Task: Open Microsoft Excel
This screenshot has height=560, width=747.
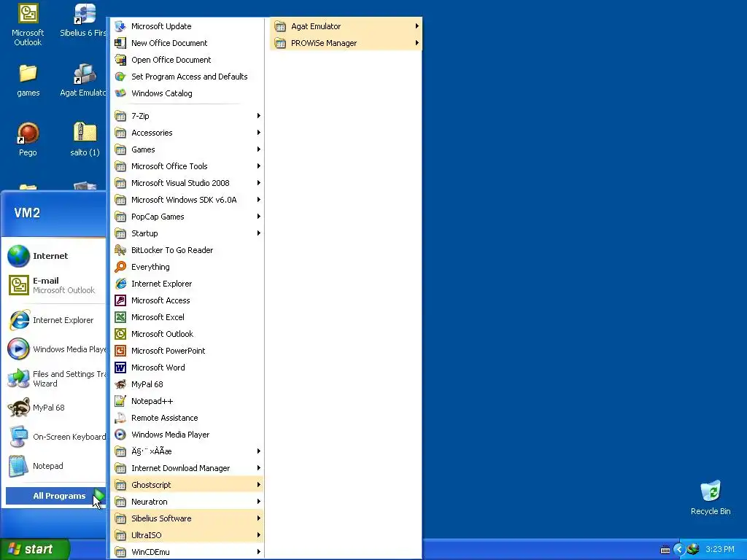Action: [187, 317]
